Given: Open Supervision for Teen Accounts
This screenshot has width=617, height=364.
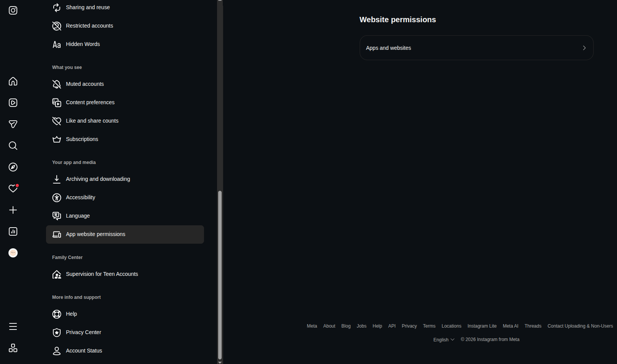Looking at the screenshot, I should click(x=125, y=274).
